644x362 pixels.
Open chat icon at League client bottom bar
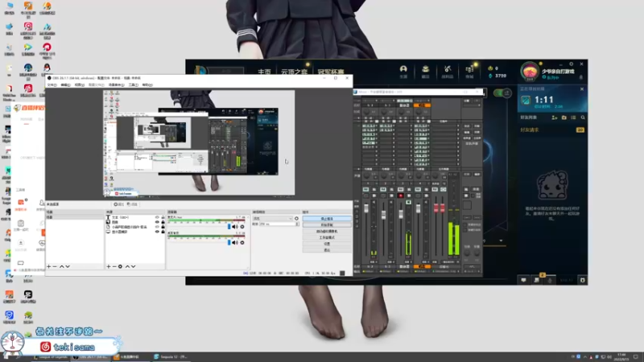pos(523,280)
